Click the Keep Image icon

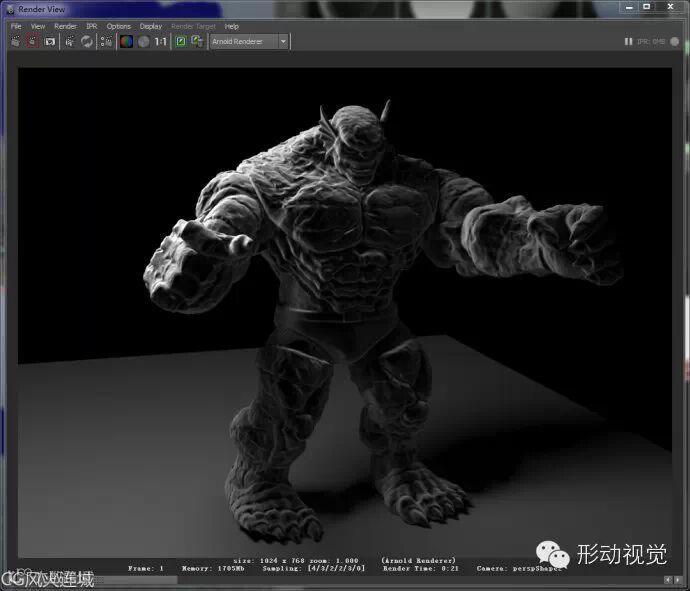point(181,42)
